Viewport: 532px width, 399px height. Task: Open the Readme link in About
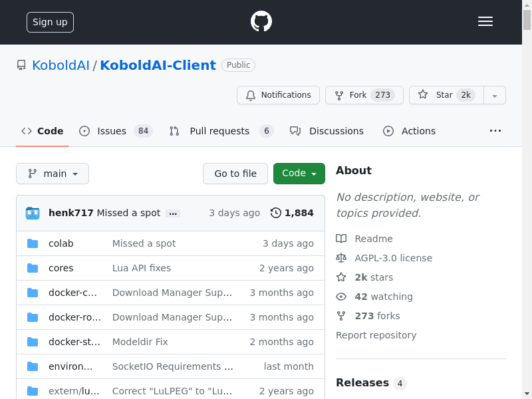[x=374, y=239]
